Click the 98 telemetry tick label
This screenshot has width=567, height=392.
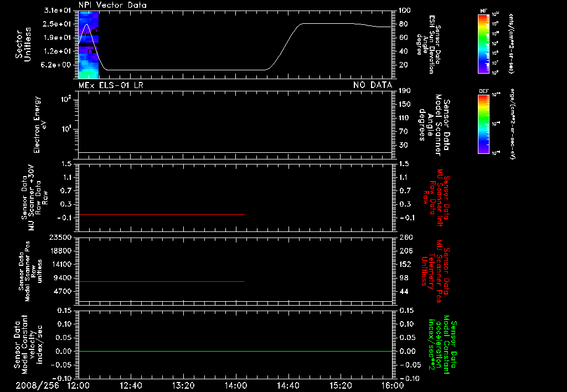point(404,278)
